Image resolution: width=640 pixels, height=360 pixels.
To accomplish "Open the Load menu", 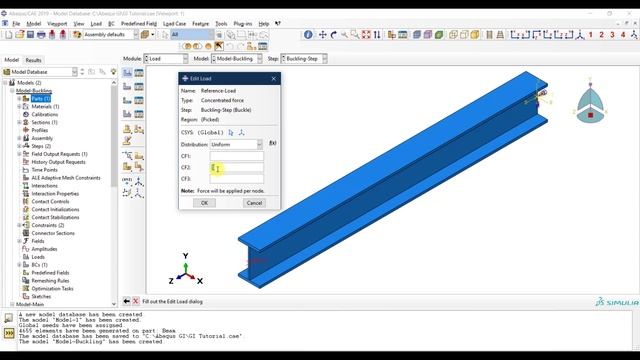I will tap(96, 24).
